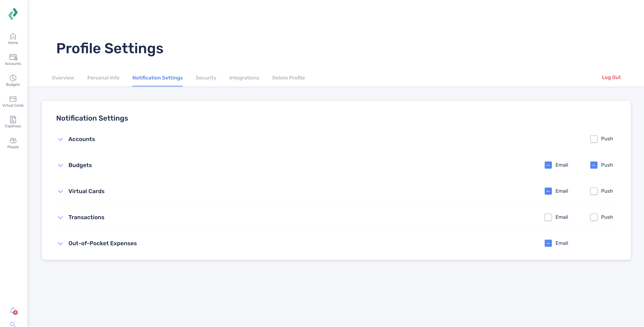Click the app logo in the sidebar

[13, 14]
